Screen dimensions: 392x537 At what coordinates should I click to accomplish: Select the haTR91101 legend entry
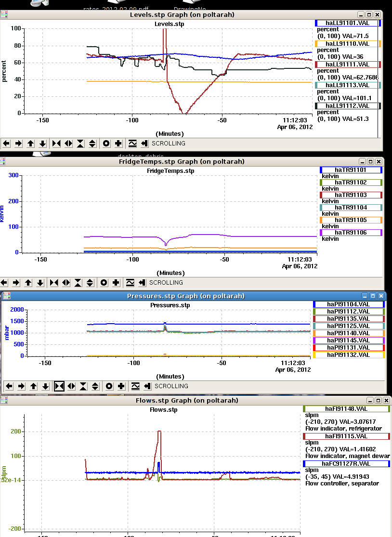[x=351, y=170]
